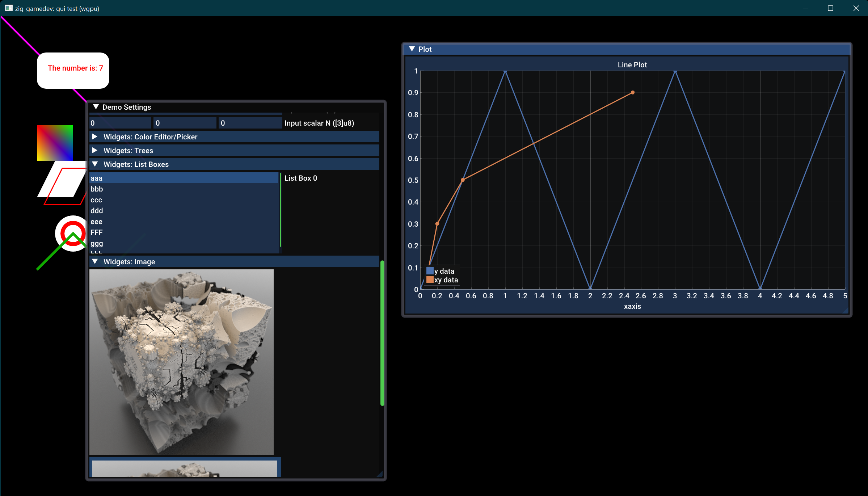The width and height of the screenshot is (868, 496).
Task: Click the orange xy data legend swatch
Action: pyautogui.click(x=430, y=279)
